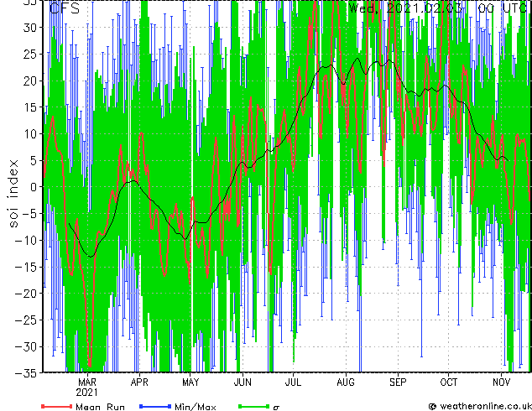532x411 pixels.
Task: Click the y-axis value 30
Action: (32, 28)
